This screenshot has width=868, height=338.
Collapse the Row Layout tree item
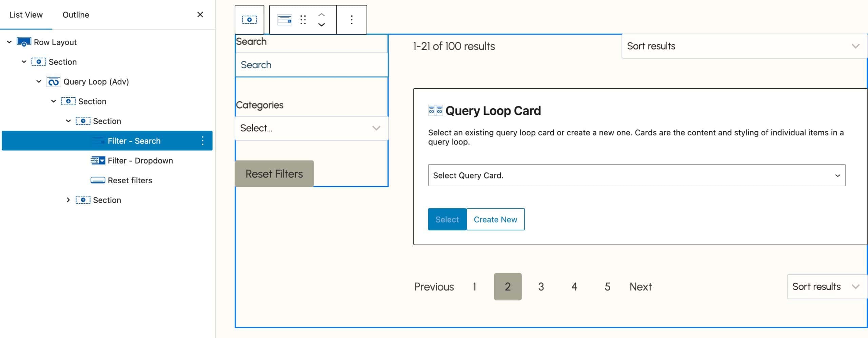(9, 42)
